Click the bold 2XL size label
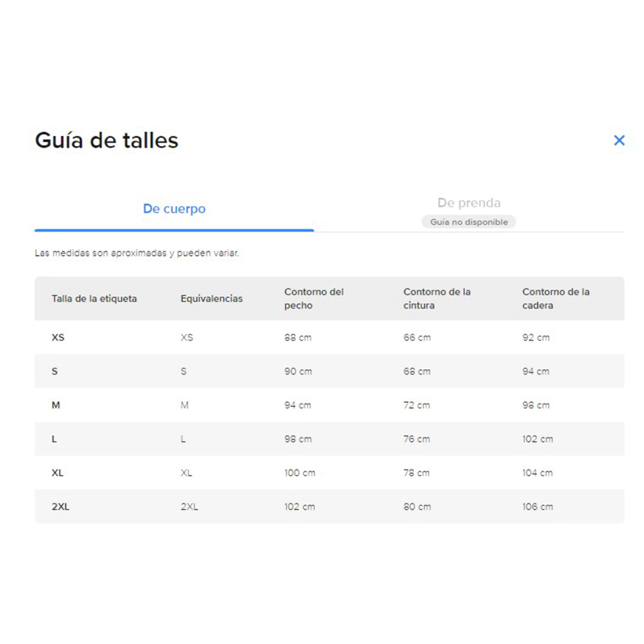The image size is (644, 644). 60,507
